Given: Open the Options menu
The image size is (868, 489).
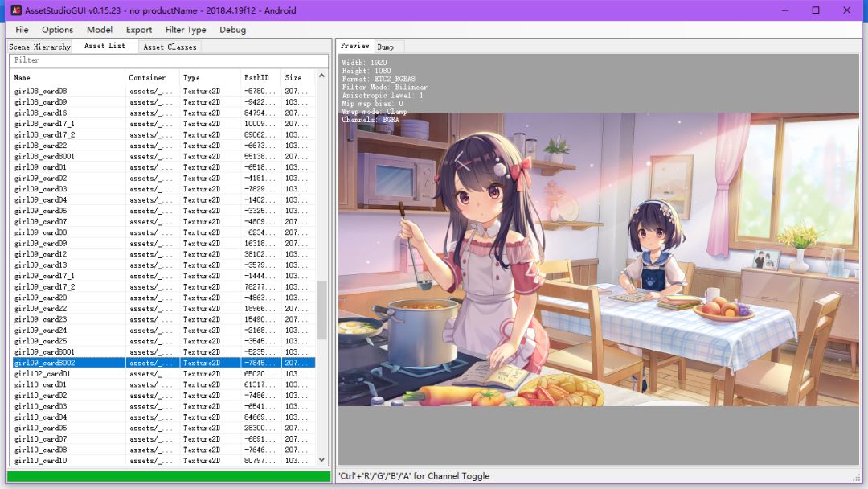Looking at the screenshot, I should click(x=57, y=30).
